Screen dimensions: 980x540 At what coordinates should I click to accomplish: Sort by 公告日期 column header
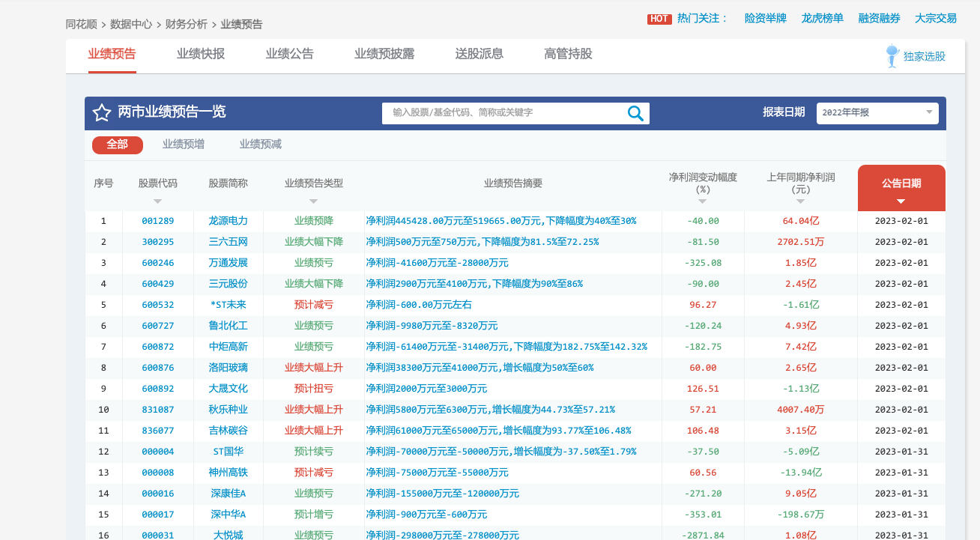click(x=901, y=188)
